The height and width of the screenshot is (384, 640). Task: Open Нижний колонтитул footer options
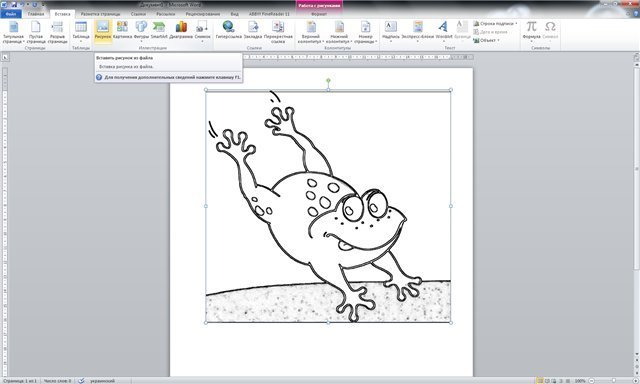click(339, 32)
